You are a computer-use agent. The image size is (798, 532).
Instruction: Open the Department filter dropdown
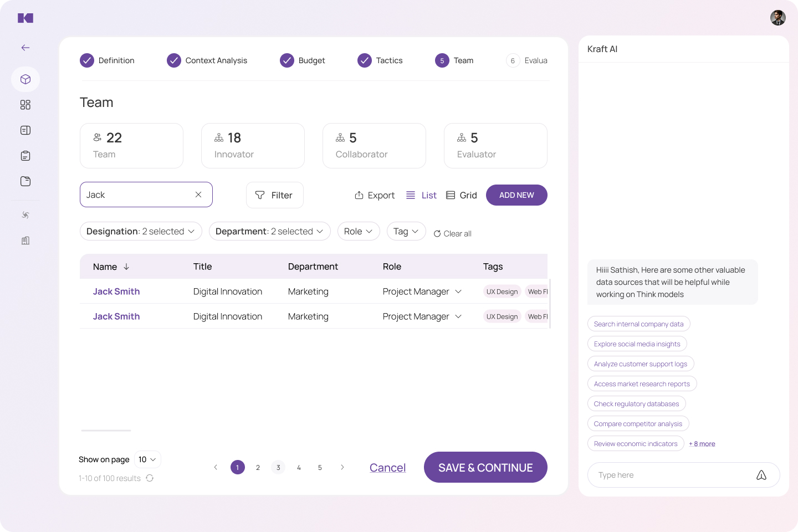pyautogui.click(x=269, y=231)
